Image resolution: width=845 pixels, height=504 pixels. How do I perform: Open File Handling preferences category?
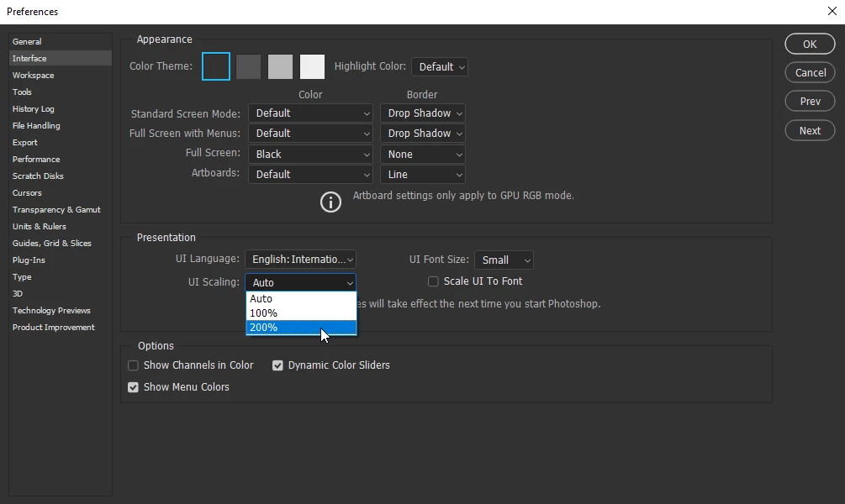coord(61,125)
